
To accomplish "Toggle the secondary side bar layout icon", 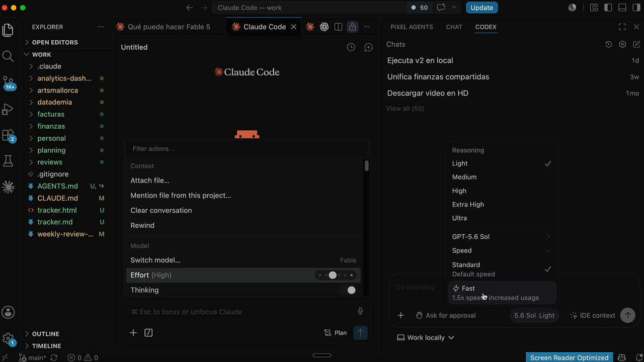I will (636, 8).
